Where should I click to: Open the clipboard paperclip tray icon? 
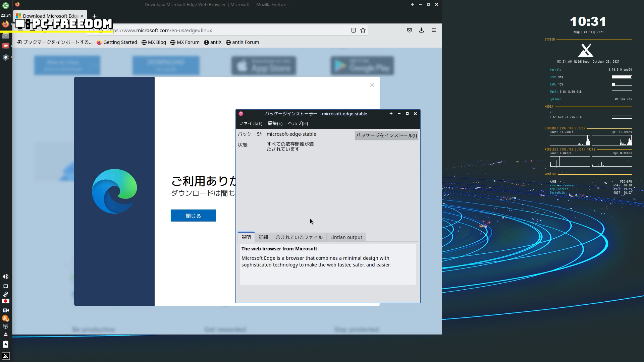(x=5, y=294)
